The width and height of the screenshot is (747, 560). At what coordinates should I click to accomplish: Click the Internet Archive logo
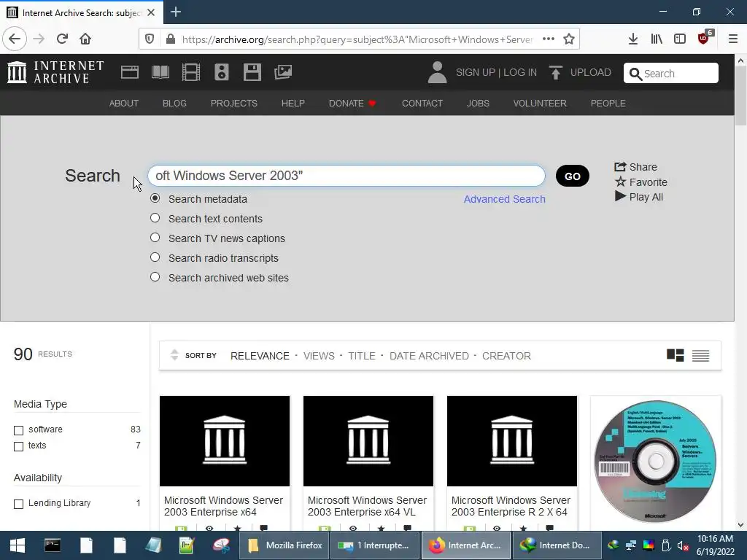(55, 72)
